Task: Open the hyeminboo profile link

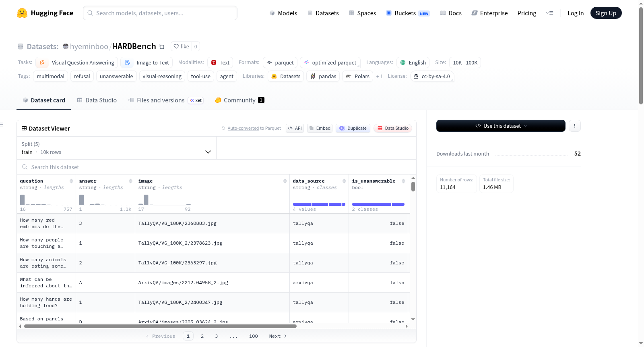Action: (x=89, y=46)
